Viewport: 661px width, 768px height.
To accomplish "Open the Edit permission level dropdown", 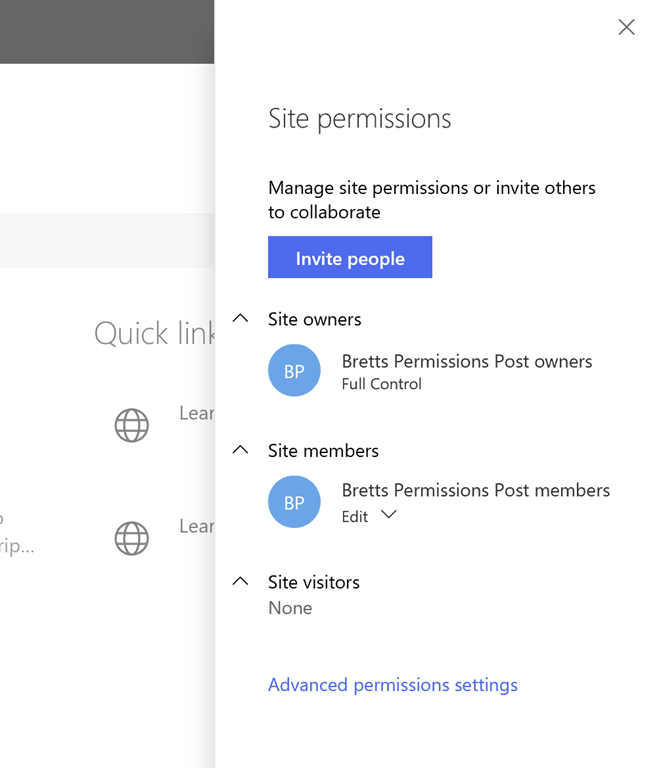I will [389, 516].
